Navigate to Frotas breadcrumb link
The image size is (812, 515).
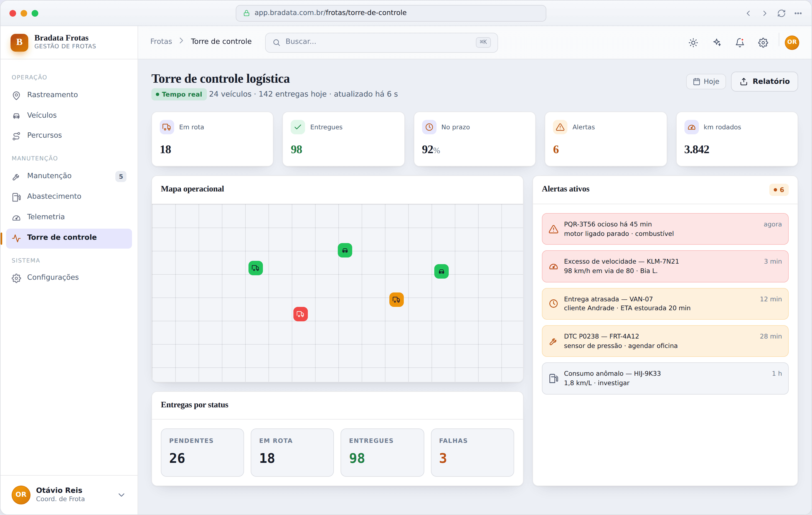161,41
